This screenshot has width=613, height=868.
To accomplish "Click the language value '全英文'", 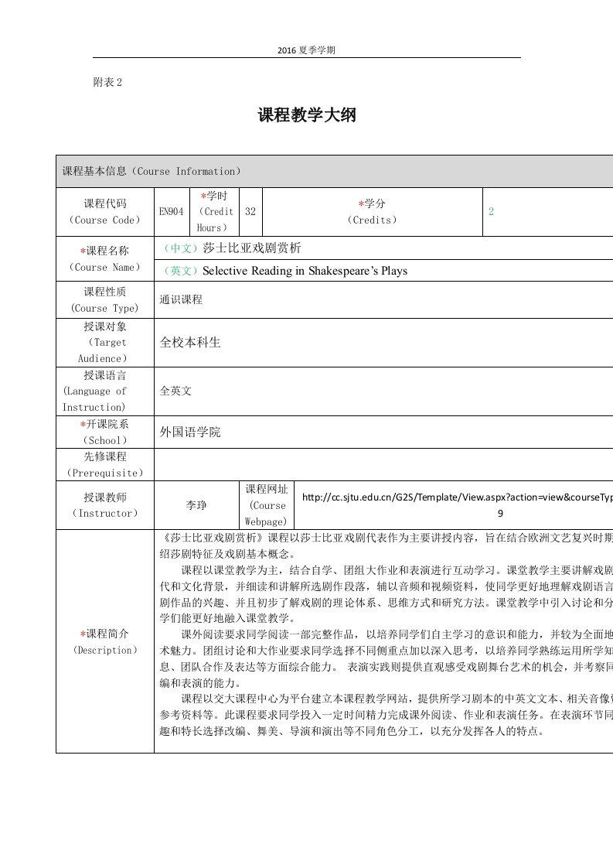I will (175, 391).
